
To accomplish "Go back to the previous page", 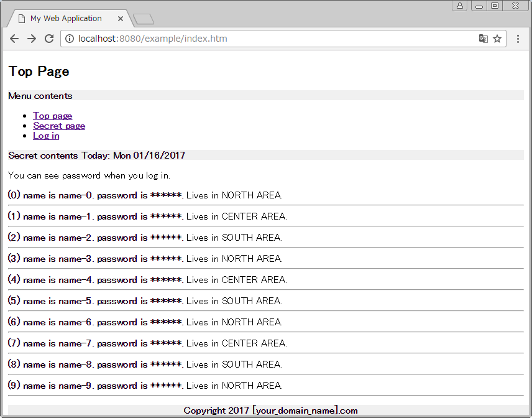I will coord(14,39).
